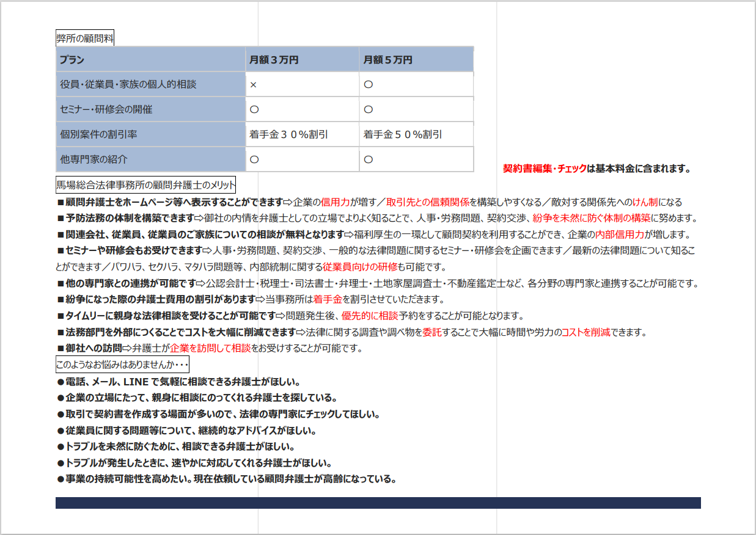Click the red 優先的に相談 text
Viewport: 756px width, 535px height.
pyautogui.click(x=370, y=316)
